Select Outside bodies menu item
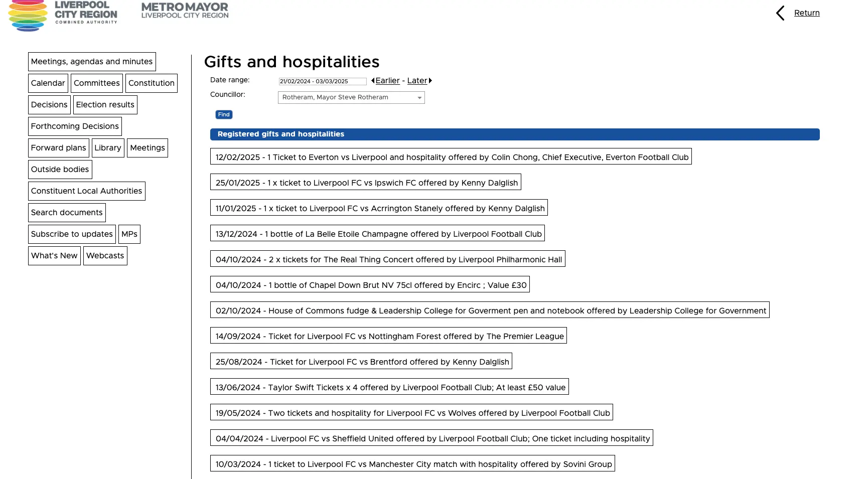Screen dimensions: 868x479 point(60,170)
